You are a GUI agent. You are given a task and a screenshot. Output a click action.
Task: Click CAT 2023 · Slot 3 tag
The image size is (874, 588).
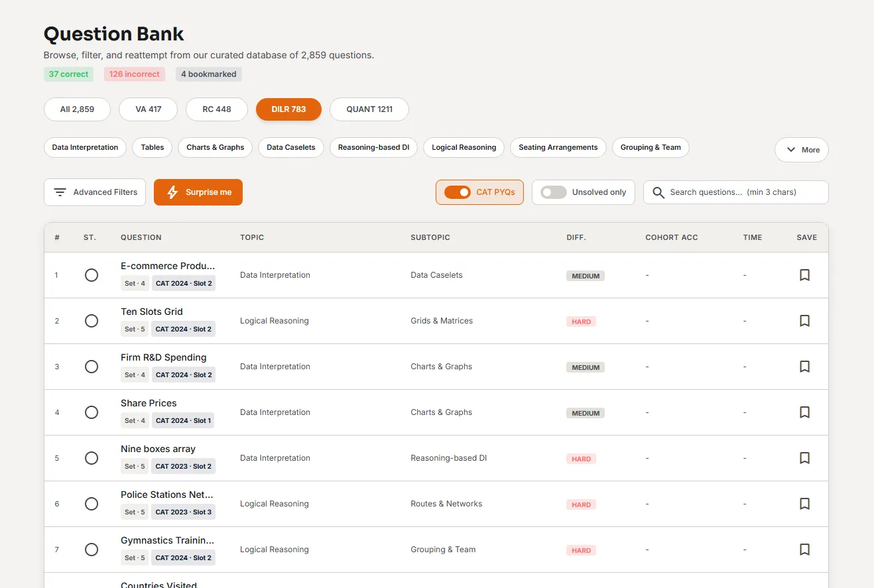(184, 512)
